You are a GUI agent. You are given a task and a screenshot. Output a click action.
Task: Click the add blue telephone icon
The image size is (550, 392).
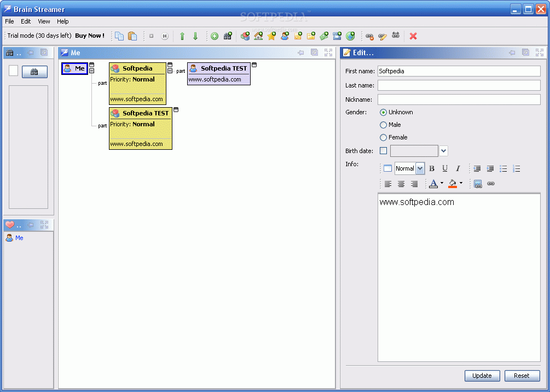coord(337,36)
